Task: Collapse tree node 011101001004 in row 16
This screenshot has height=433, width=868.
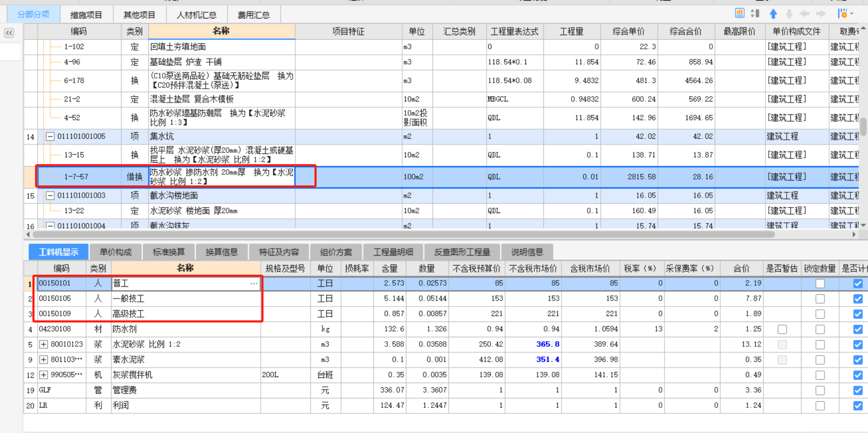Action: tap(50, 226)
